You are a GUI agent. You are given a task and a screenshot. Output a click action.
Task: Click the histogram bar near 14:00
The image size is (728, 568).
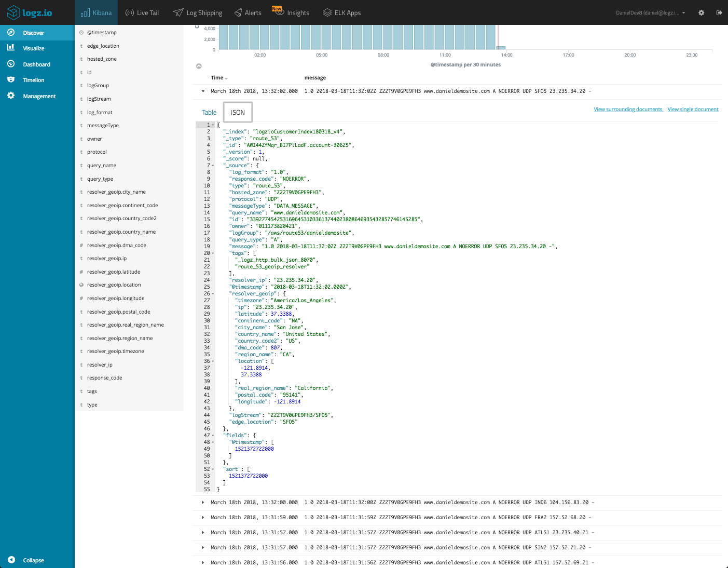tap(501, 48)
